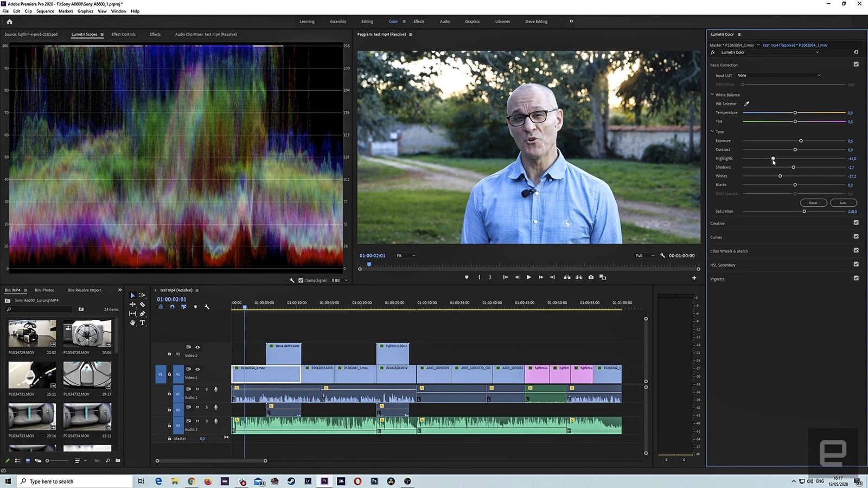Disable the Basic Correction checkbox
This screenshot has height=488, width=868.
coord(856,65)
